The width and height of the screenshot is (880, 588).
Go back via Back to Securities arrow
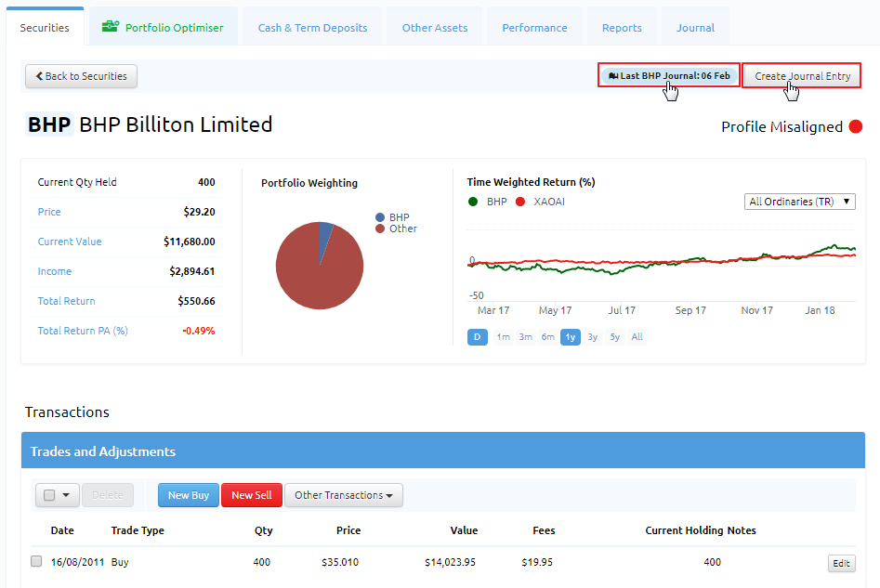tap(39, 76)
